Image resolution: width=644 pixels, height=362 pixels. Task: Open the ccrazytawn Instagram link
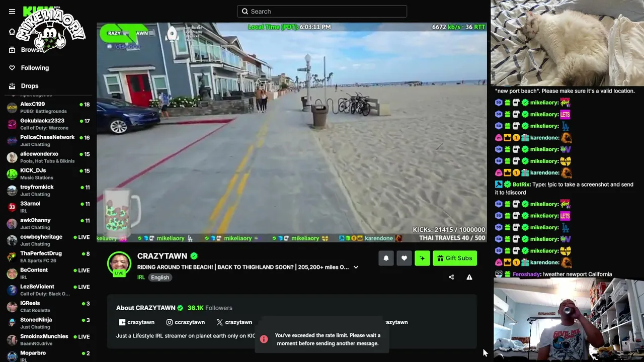point(186,322)
